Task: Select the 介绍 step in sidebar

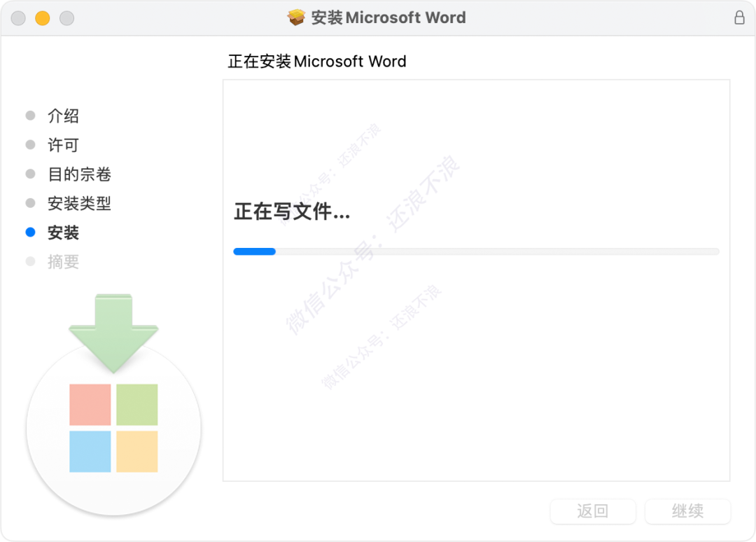Action: pos(63,116)
